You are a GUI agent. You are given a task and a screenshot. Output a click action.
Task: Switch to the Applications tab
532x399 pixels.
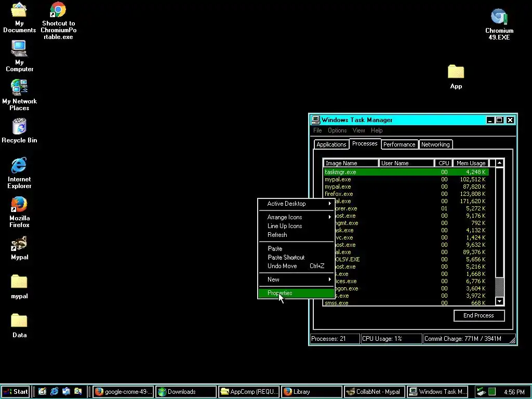click(x=331, y=144)
